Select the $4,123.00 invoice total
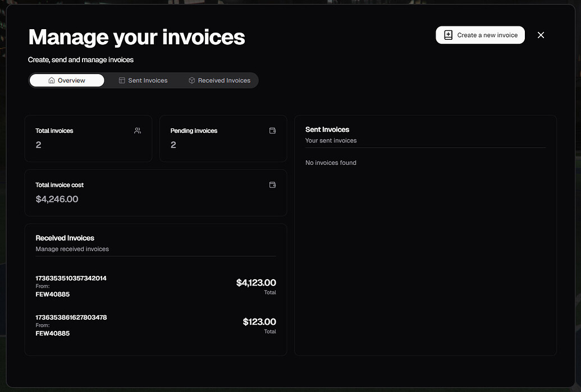Viewport: 581px width, 392px height. click(257, 282)
